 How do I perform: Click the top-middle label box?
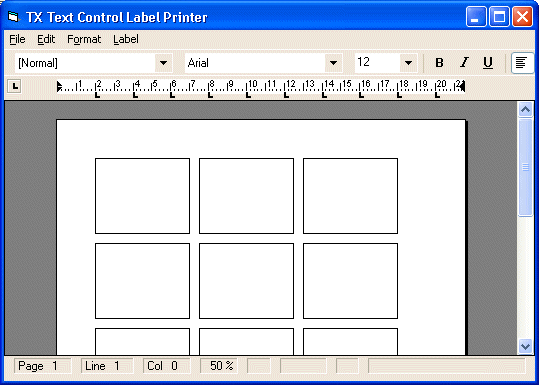pos(246,196)
